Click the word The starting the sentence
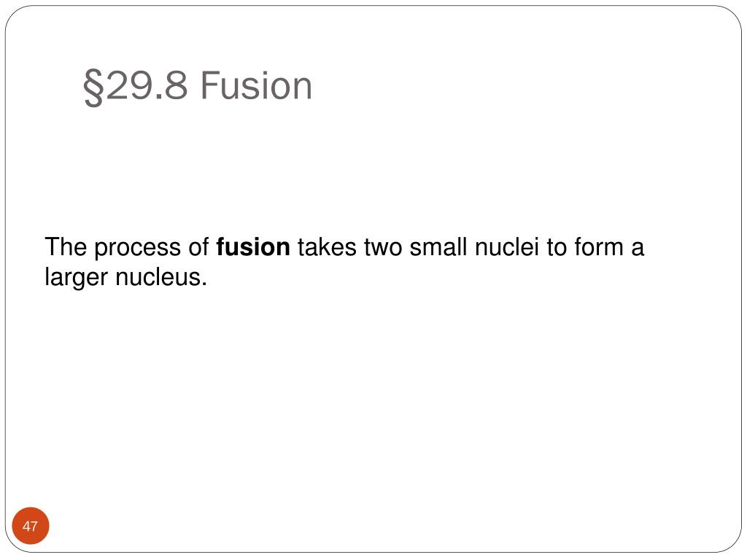Viewport: 747px width, 560px height. tap(66, 246)
